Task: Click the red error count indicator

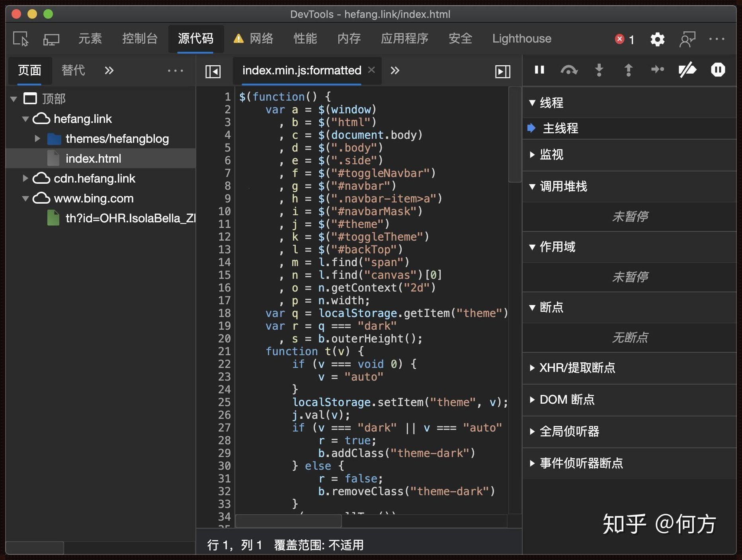Action: pos(625,39)
